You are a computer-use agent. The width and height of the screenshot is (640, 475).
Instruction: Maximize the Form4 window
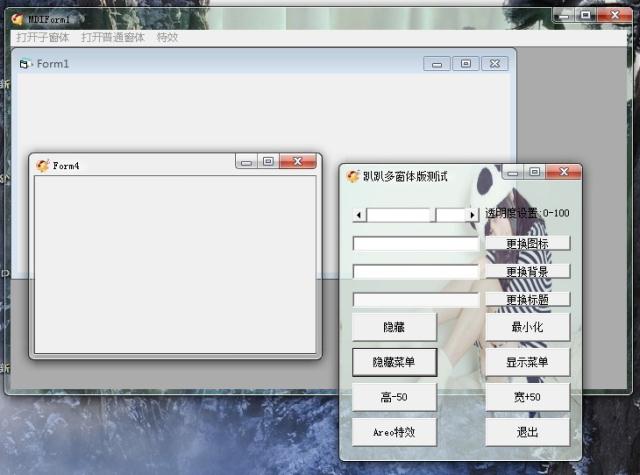[268, 162]
